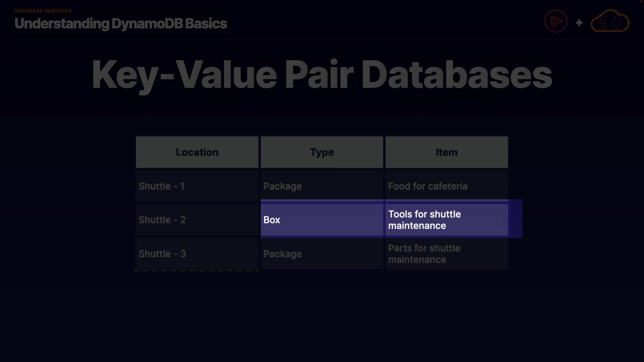Click the plus sign between logos
Screen dimensions: 644x362
[579, 23]
